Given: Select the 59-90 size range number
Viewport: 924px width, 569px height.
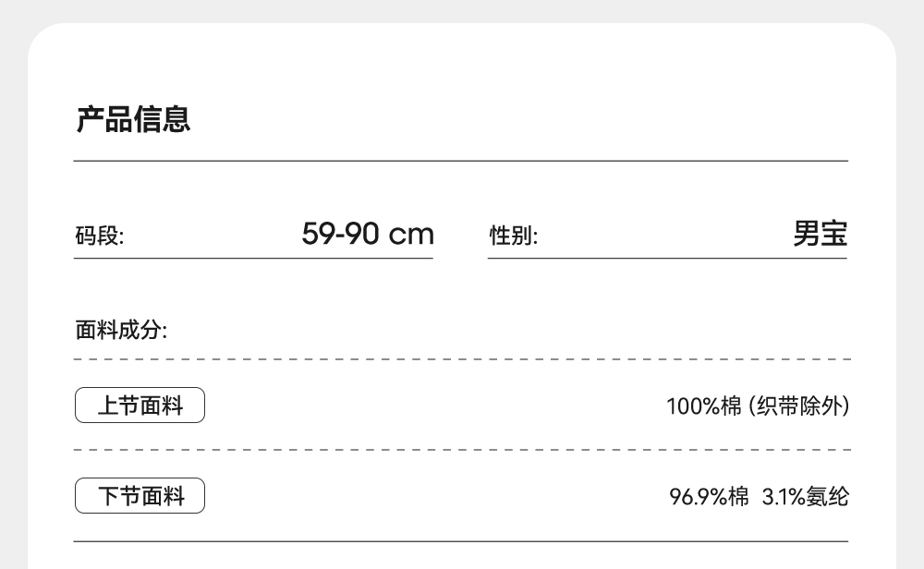Looking at the screenshot, I should 341,234.
